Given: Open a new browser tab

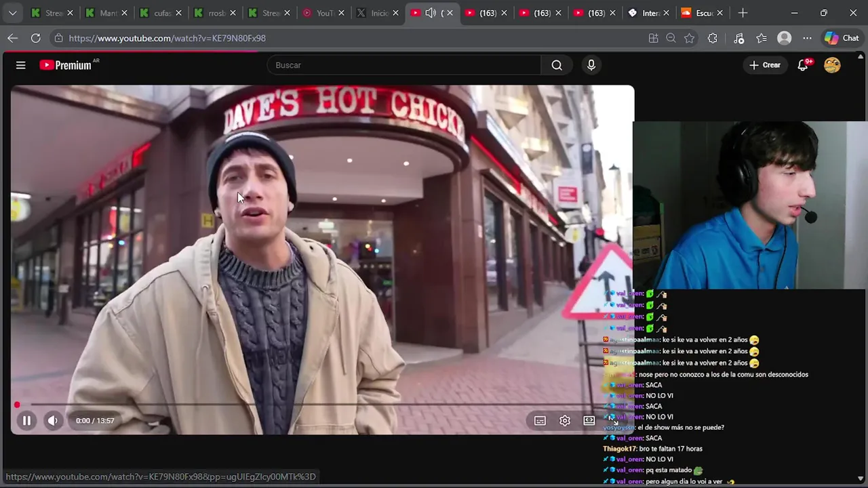Looking at the screenshot, I should [x=743, y=13].
